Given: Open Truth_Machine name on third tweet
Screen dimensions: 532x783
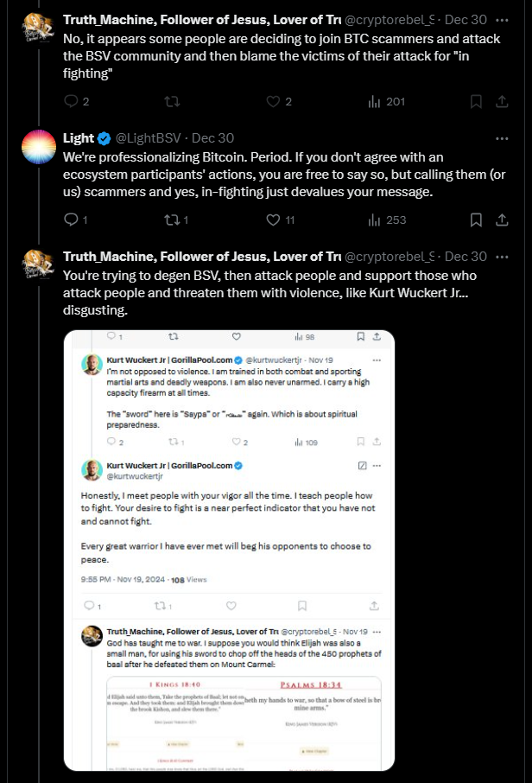Looking at the screenshot, I should [202, 257].
